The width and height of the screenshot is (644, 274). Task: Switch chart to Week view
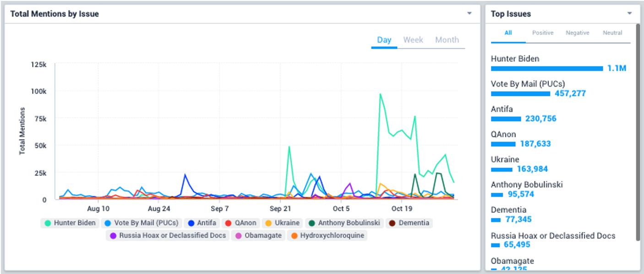pyautogui.click(x=413, y=40)
